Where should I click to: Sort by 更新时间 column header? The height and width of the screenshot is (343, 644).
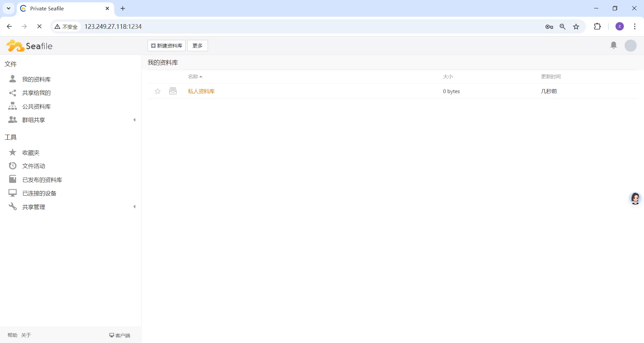click(551, 77)
